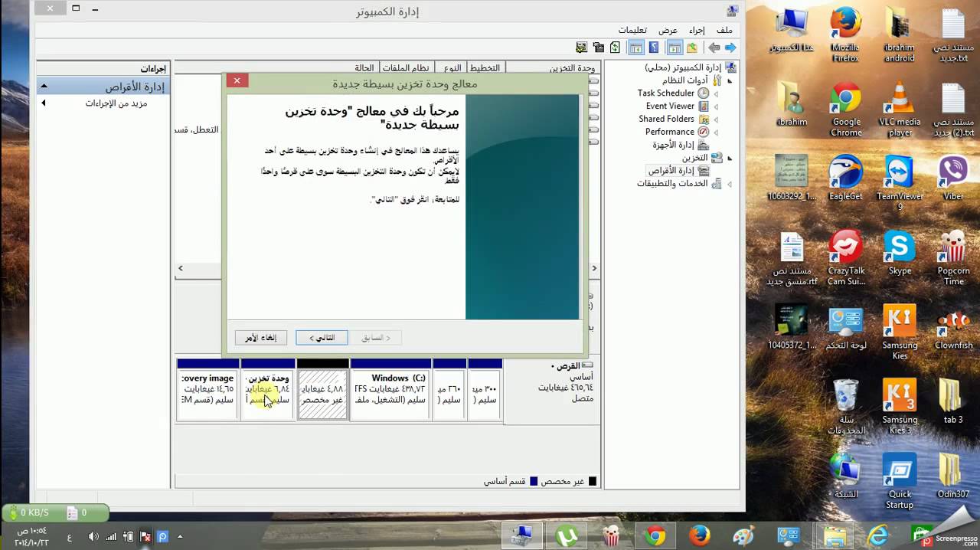Click the Google Chrome desktop icon
This screenshot has height=550, width=980.
846,110
